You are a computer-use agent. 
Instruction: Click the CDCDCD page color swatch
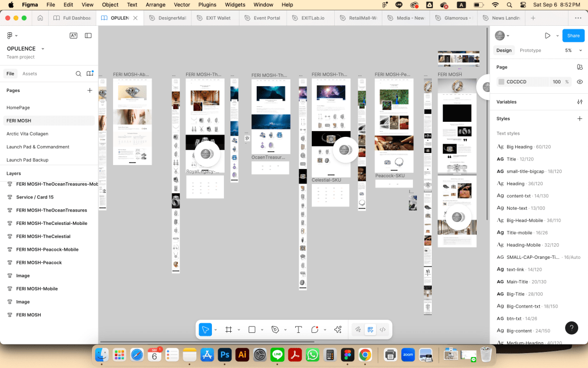tap(501, 82)
